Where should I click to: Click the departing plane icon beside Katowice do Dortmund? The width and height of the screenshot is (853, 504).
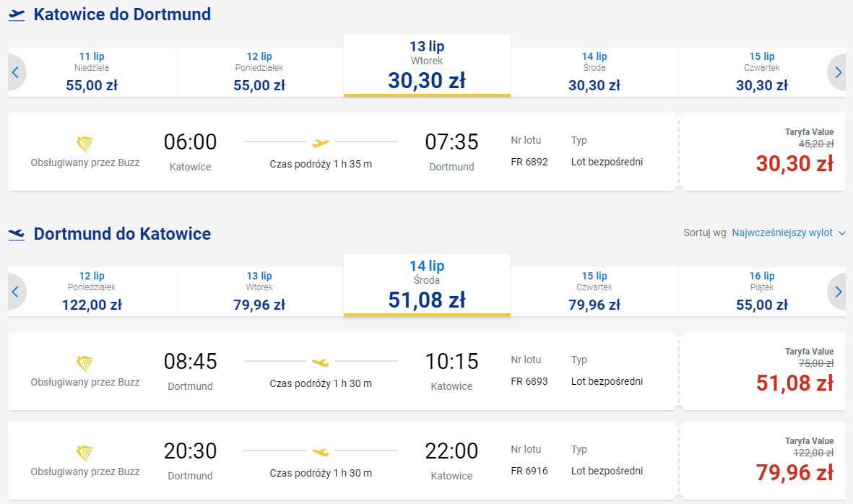tap(17, 14)
